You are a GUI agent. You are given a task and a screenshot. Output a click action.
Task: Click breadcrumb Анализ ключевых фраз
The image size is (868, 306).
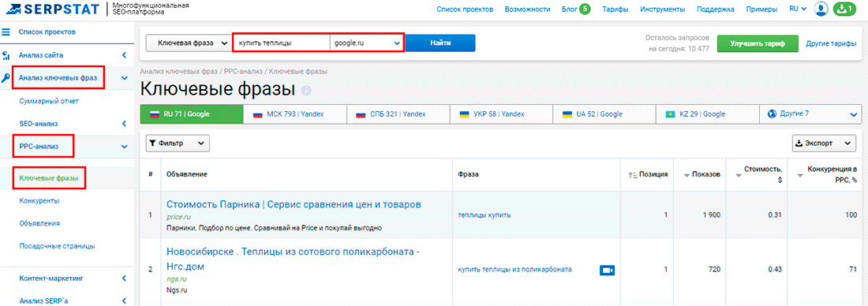pyautogui.click(x=180, y=72)
